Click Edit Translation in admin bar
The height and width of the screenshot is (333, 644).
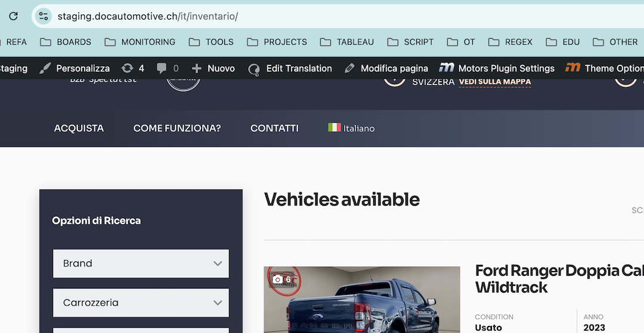tap(290, 68)
